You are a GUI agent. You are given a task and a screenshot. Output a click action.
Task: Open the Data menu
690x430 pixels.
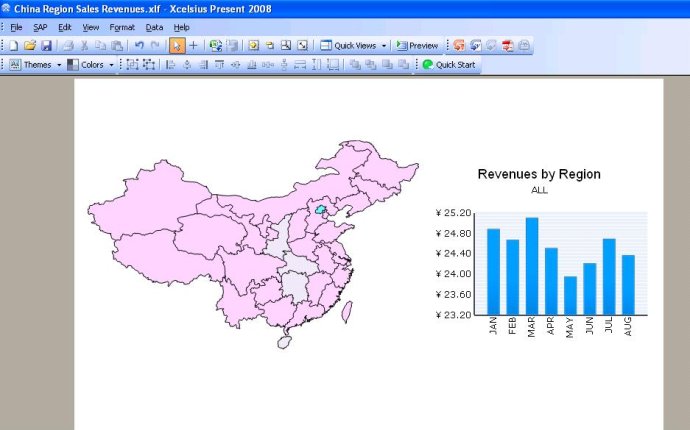point(154,27)
